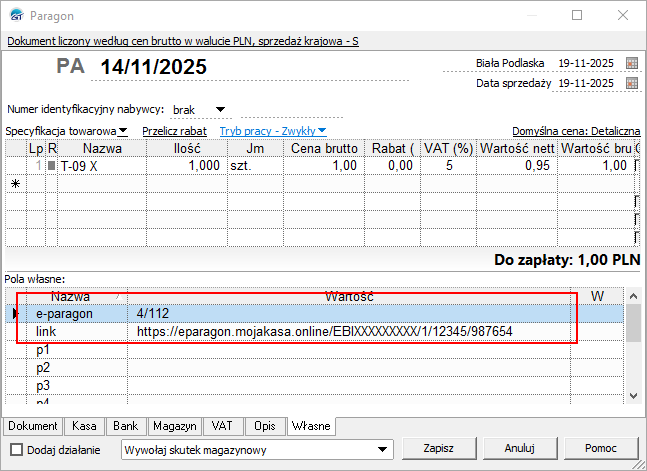
Task: Click the Anuluj button
Action: pos(520,449)
